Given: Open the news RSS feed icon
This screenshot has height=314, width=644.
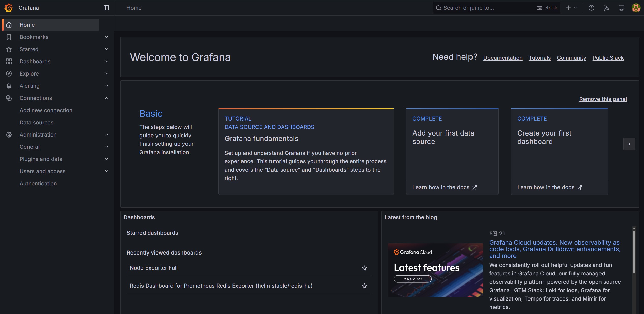Looking at the screenshot, I should click(x=606, y=8).
